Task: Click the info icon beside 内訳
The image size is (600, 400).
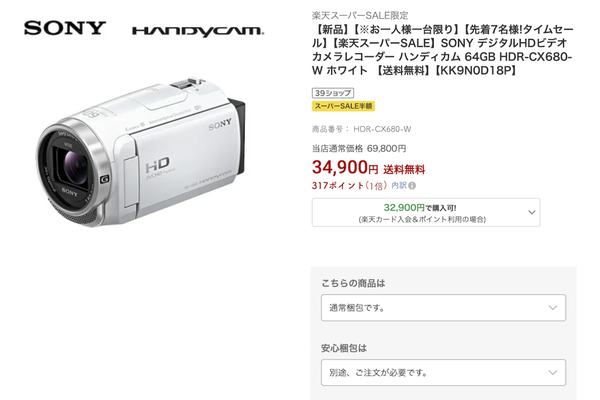Action: pyautogui.click(x=412, y=186)
